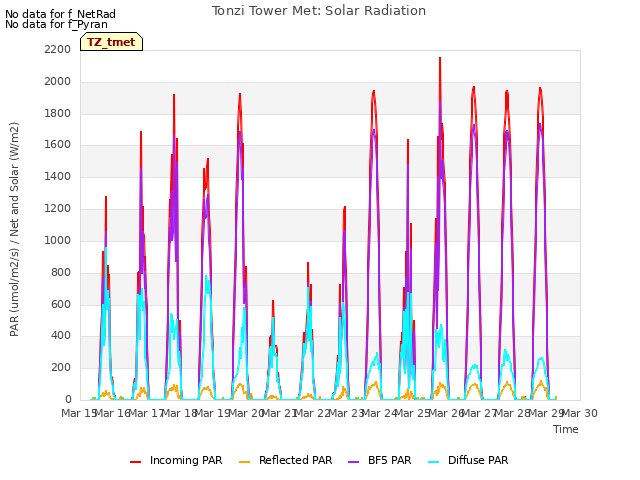
Task: Click the x-axis label Mar 23
Action: (x=347, y=413)
